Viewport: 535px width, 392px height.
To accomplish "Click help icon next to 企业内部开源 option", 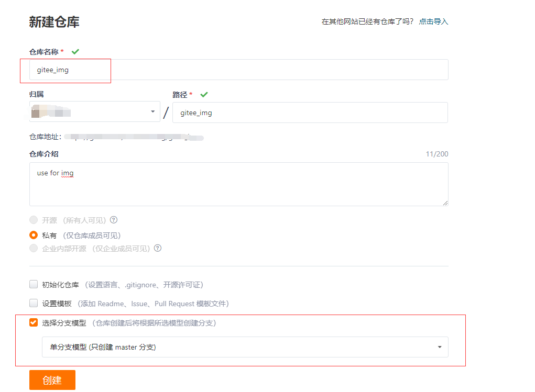I will (x=158, y=248).
